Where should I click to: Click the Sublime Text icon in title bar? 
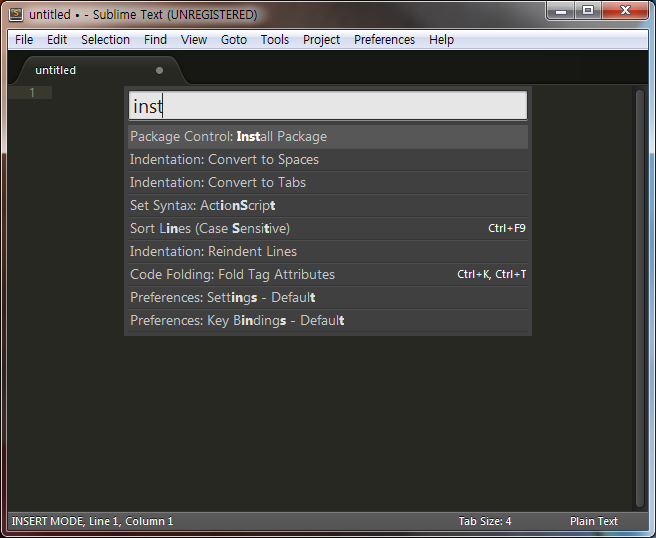pos(16,14)
